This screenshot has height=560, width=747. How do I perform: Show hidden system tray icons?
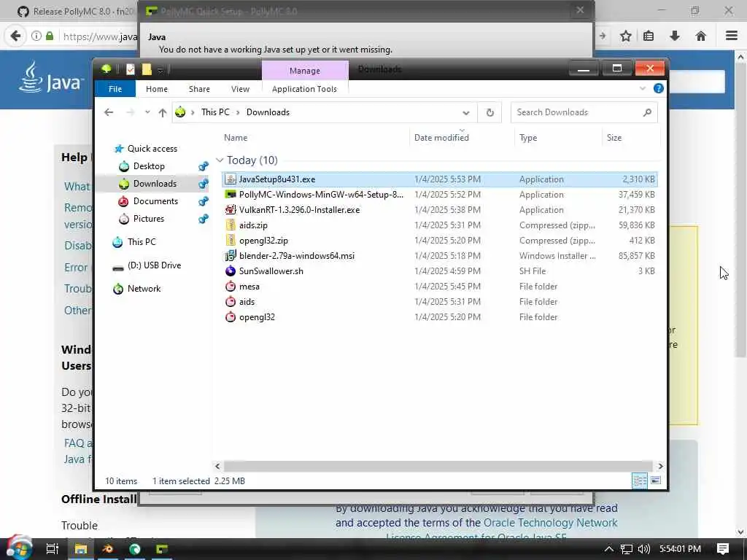(609, 549)
